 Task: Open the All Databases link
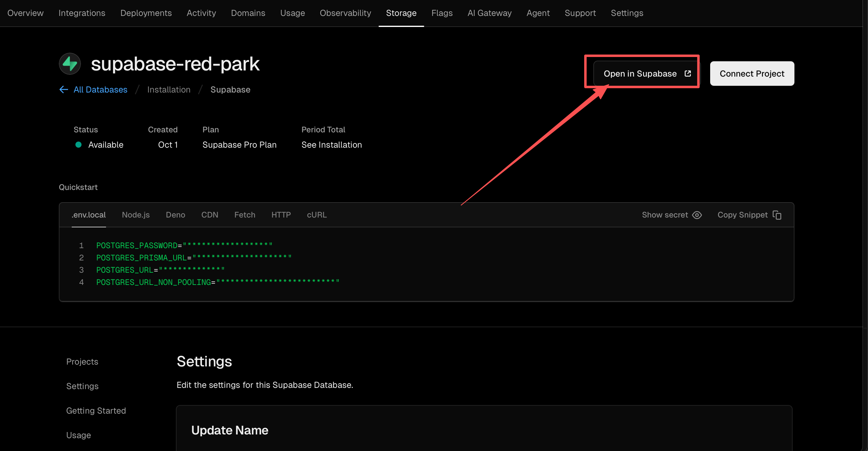[101, 89]
